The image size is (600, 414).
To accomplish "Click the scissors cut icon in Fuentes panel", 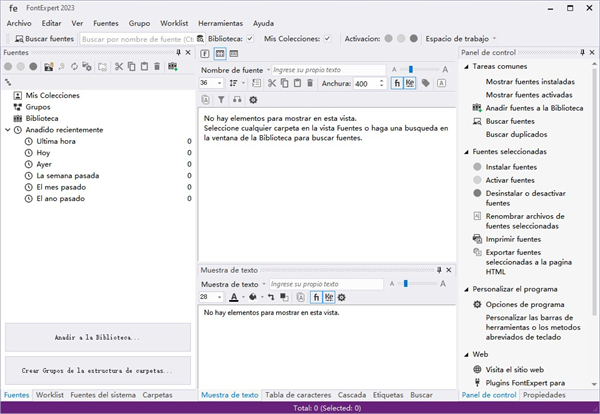I will (x=118, y=67).
